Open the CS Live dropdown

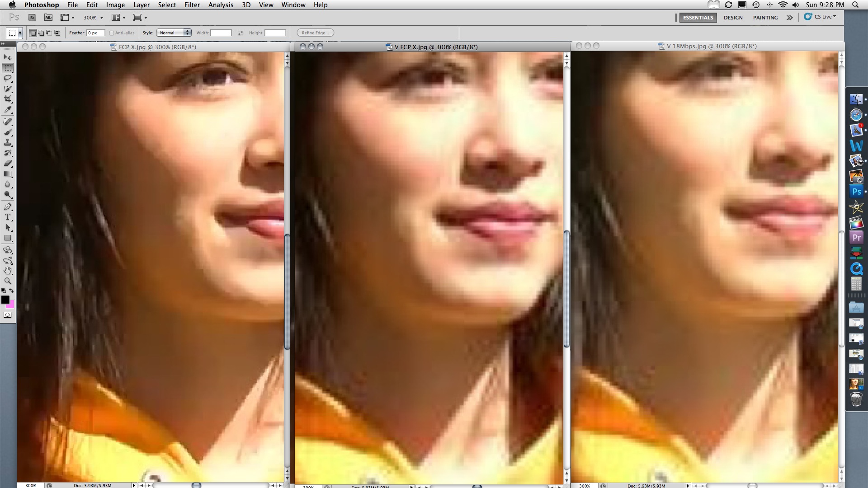(x=820, y=17)
